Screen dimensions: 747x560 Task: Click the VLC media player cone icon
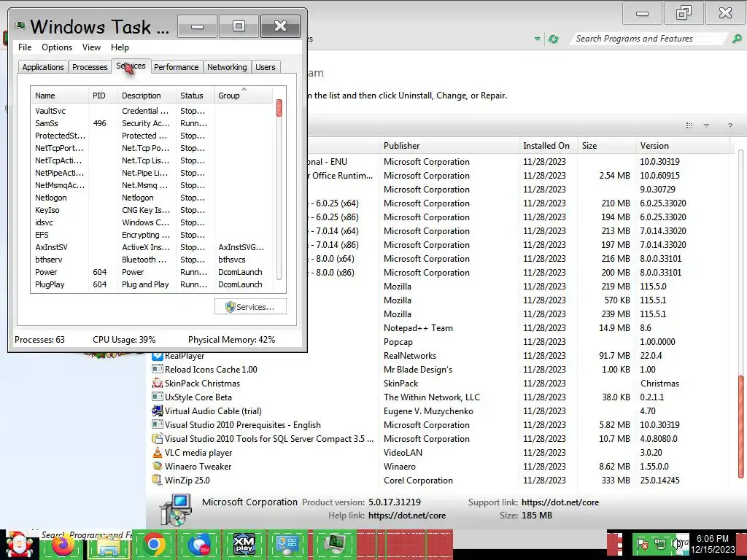[x=158, y=452]
